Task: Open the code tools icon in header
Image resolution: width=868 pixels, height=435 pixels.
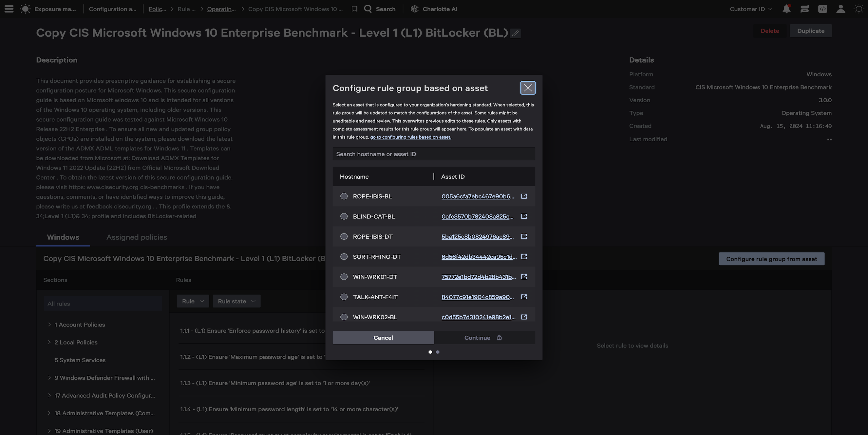Action: 822,9
